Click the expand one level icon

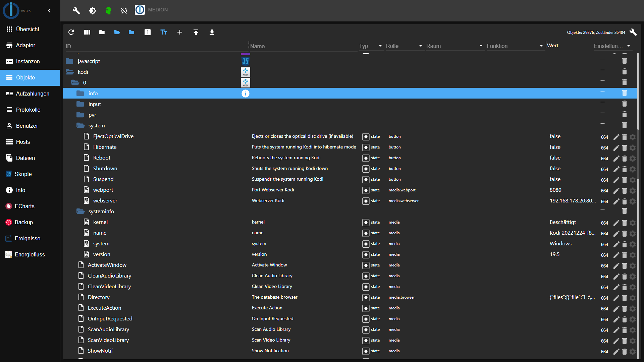148,32
